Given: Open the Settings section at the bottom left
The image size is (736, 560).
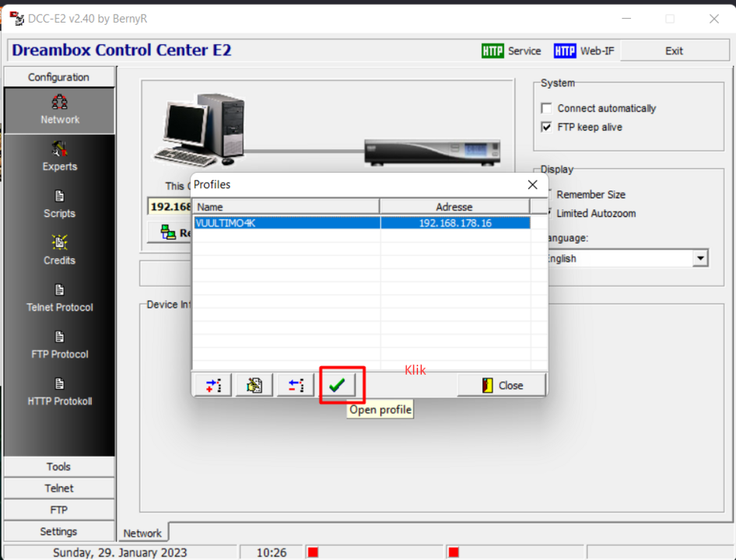Looking at the screenshot, I should tap(59, 531).
